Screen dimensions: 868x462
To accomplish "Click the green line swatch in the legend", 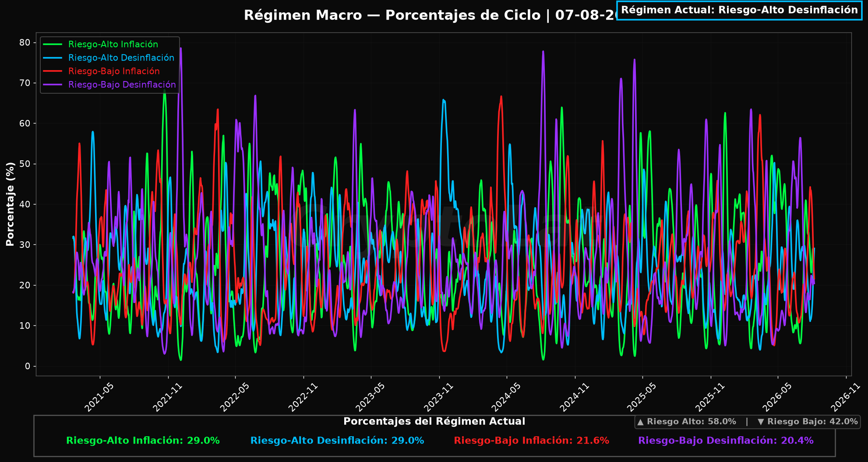I will click(x=53, y=44).
